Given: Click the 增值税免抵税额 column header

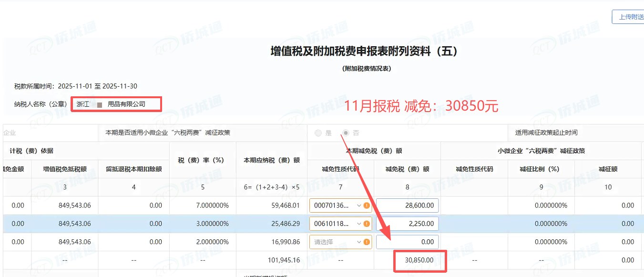Looking at the screenshot, I should (x=65, y=169).
